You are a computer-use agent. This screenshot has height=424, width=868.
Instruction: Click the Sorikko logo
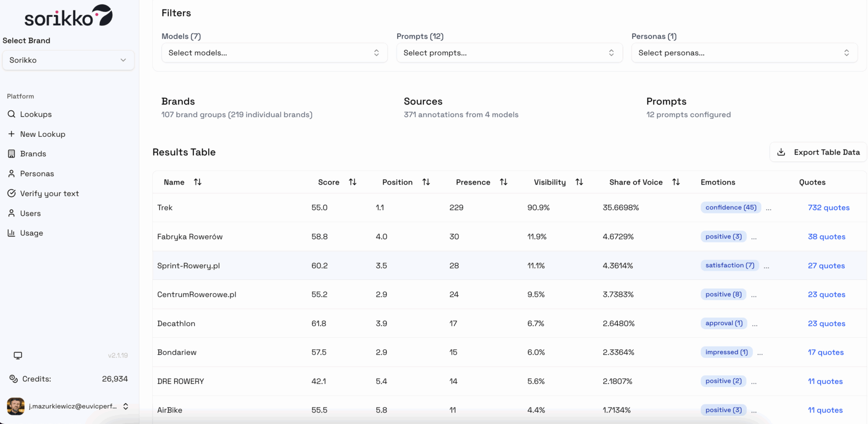(68, 16)
